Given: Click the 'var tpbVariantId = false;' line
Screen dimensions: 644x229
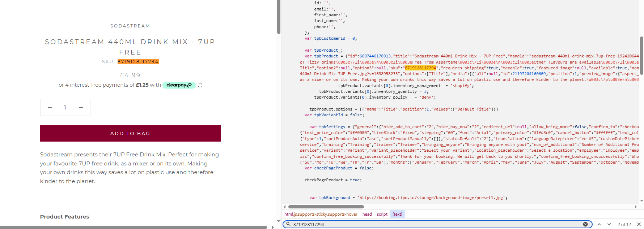Looking at the screenshot, I should [x=334, y=115].
